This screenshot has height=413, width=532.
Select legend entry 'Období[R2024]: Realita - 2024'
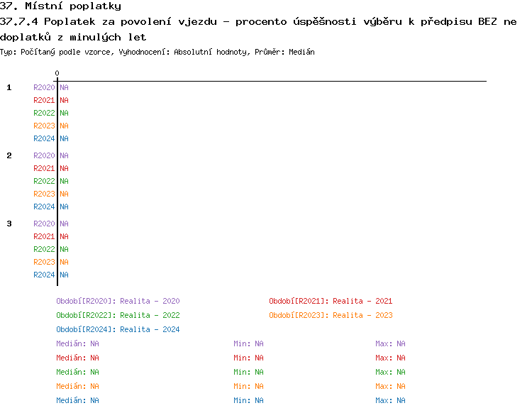point(118,329)
